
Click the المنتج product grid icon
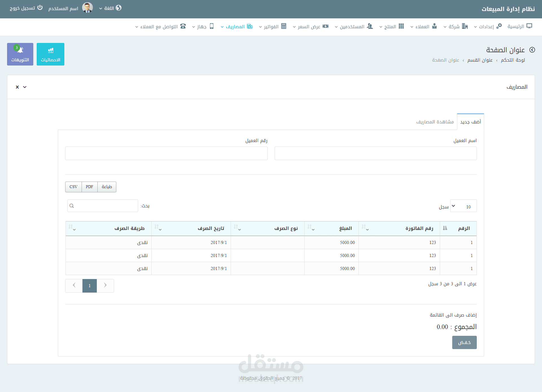click(x=401, y=26)
